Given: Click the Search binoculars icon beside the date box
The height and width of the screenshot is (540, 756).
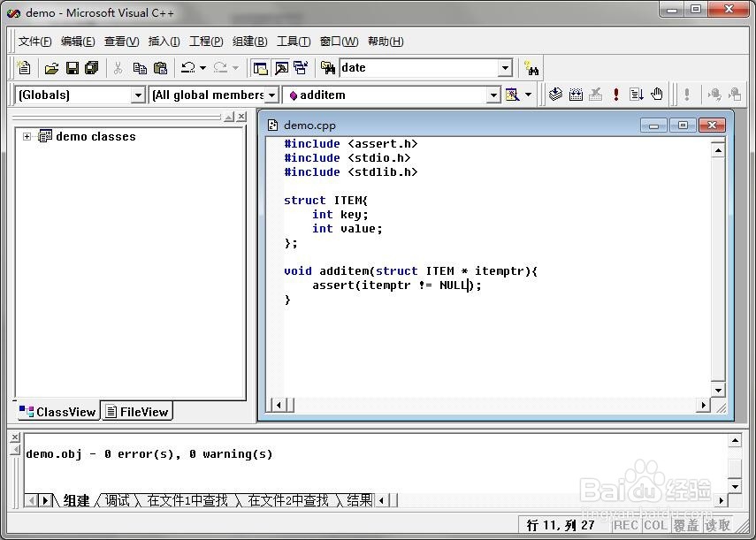Looking at the screenshot, I should (531, 68).
